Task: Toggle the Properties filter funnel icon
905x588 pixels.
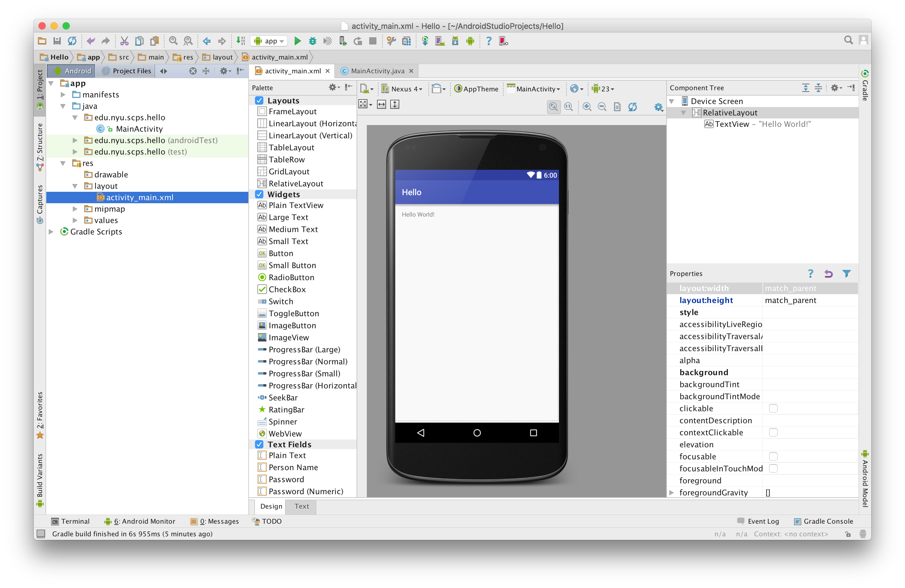Action: (846, 274)
